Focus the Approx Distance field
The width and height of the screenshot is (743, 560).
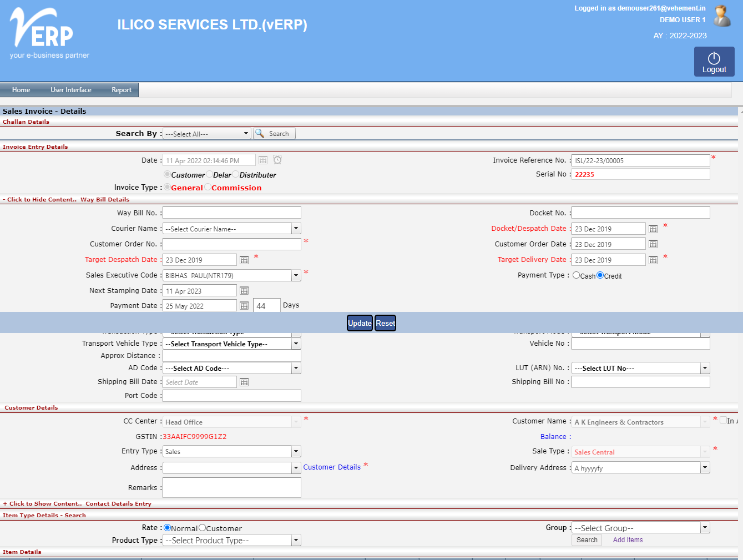tap(232, 356)
